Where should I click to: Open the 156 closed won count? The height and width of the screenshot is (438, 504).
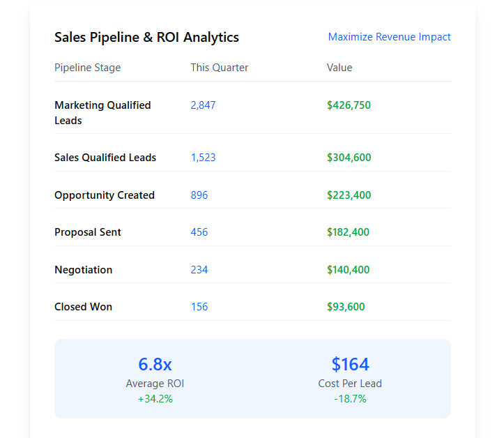pyautogui.click(x=199, y=307)
